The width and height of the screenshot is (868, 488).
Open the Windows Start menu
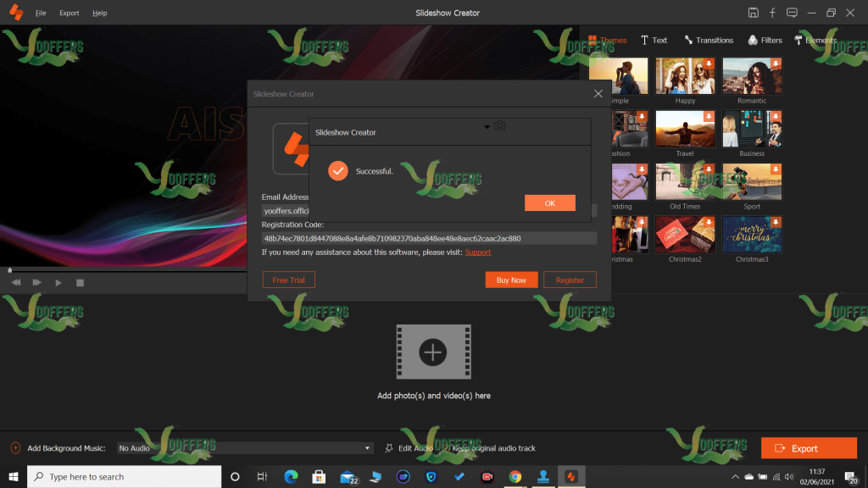point(14,476)
